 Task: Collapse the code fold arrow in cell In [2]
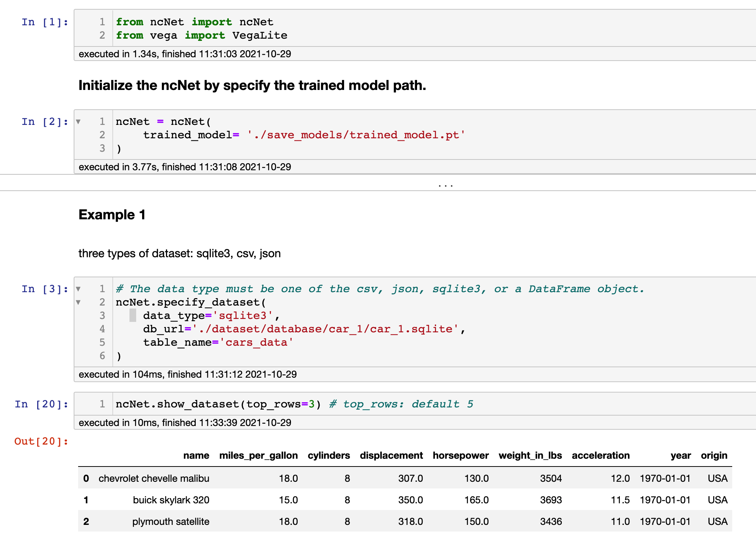click(78, 122)
